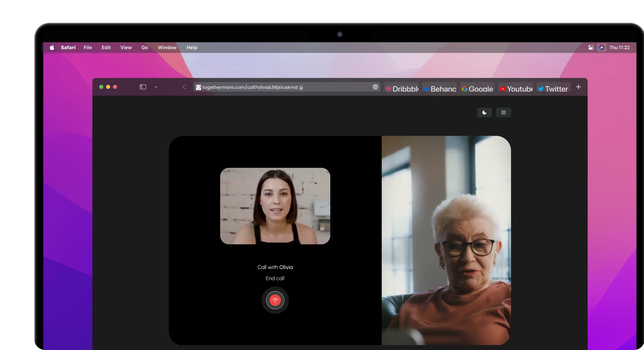Click the yellow window button
This screenshot has width=644, height=350.
point(108,87)
